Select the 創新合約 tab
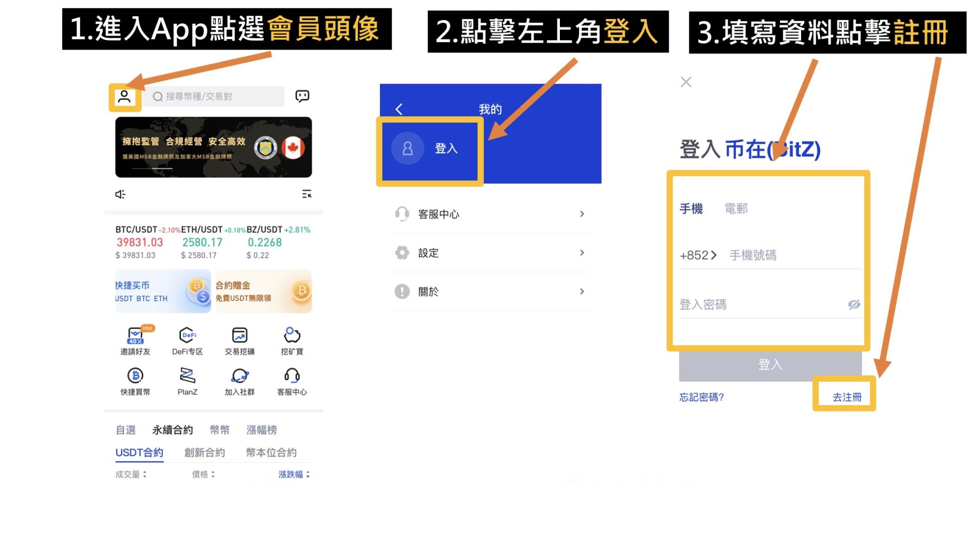 [x=204, y=452]
